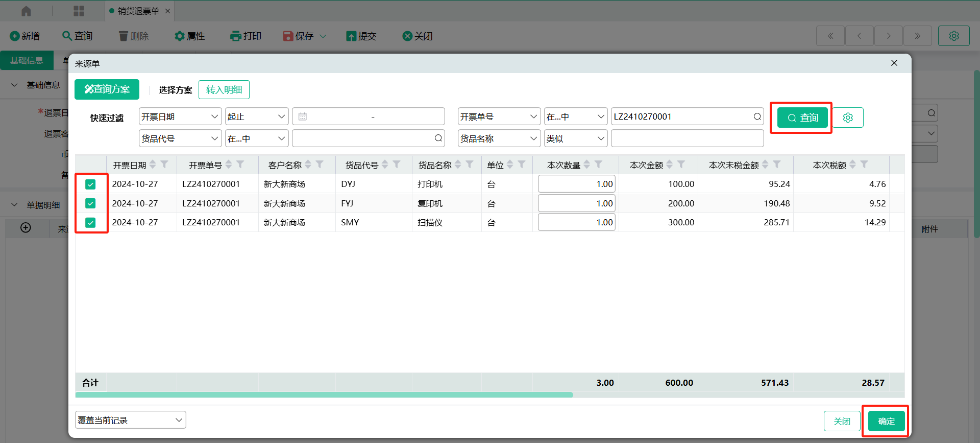Close the 来源单 dialog

pos(894,63)
